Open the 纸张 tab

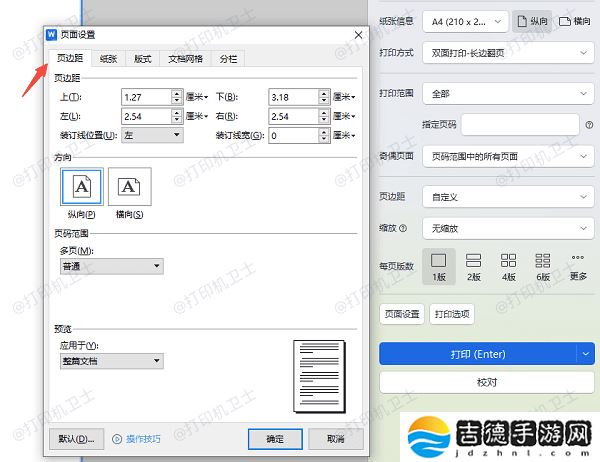pyautogui.click(x=108, y=59)
